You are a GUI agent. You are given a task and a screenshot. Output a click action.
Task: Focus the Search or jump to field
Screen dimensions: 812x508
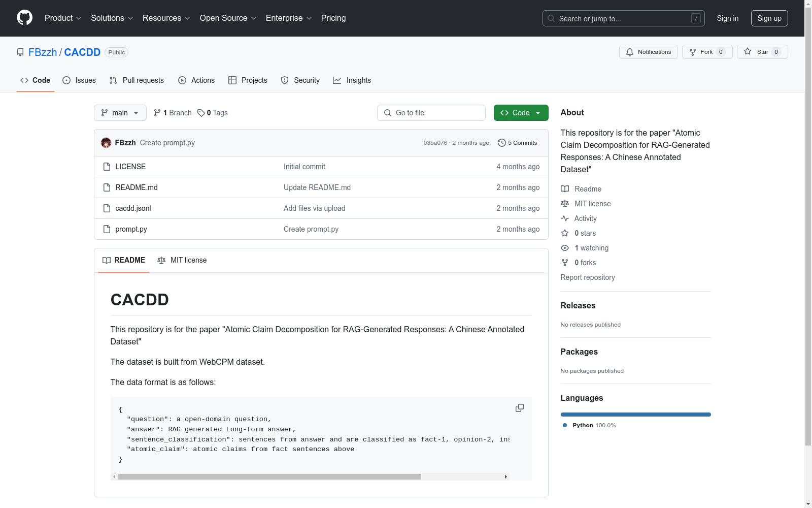click(624, 18)
